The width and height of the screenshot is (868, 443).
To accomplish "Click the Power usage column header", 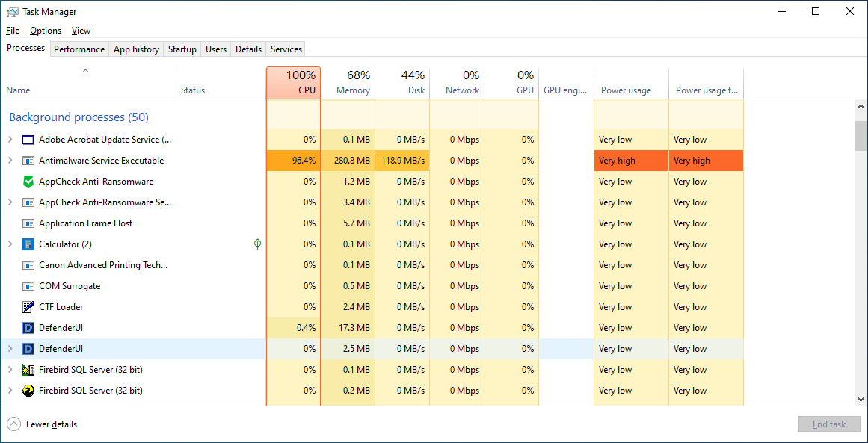I will point(631,83).
